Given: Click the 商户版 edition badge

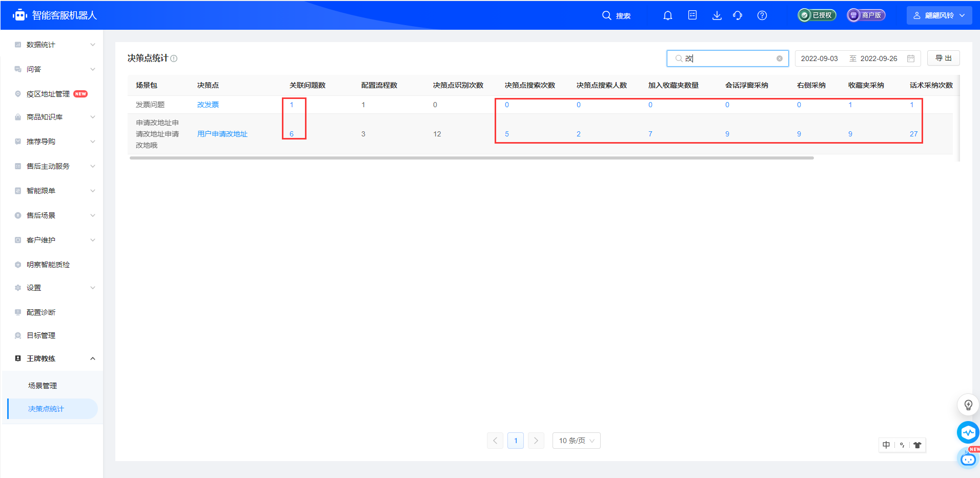Looking at the screenshot, I should pos(866,15).
